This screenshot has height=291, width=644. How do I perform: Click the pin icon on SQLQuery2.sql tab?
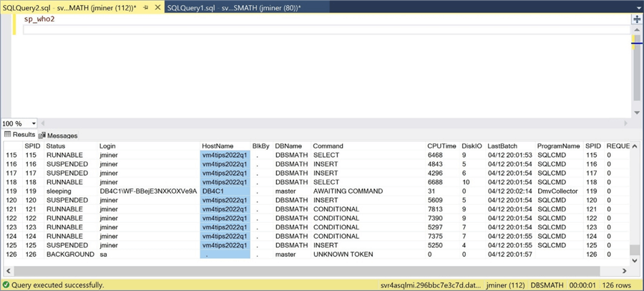[146, 7]
